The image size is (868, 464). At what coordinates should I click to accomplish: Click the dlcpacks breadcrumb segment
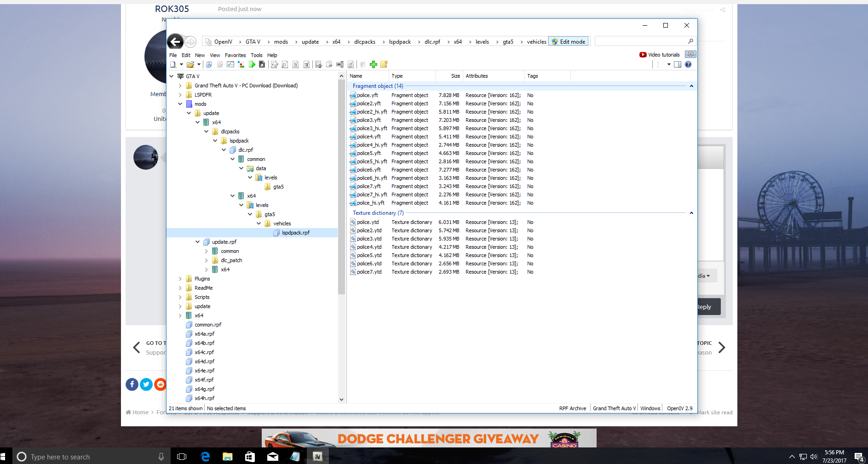364,42
